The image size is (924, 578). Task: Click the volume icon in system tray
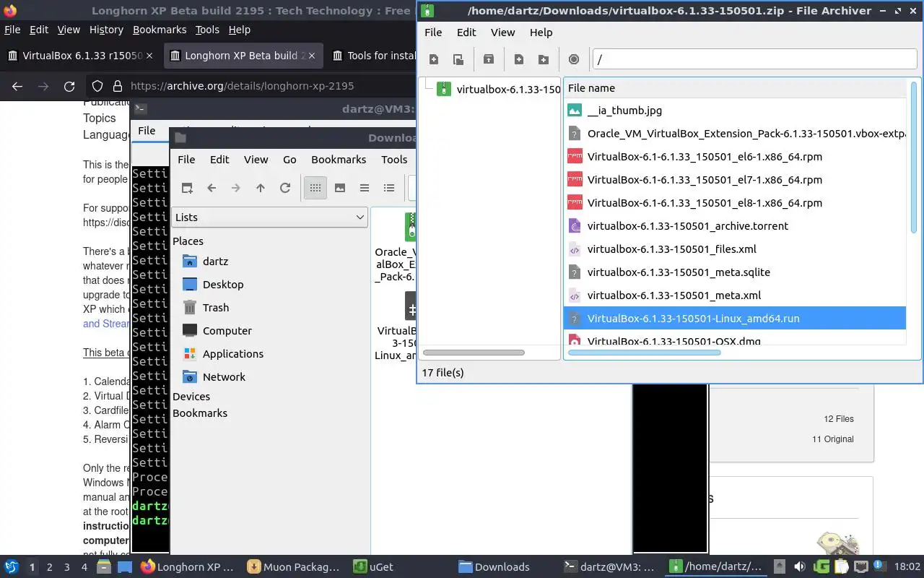[x=799, y=567]
